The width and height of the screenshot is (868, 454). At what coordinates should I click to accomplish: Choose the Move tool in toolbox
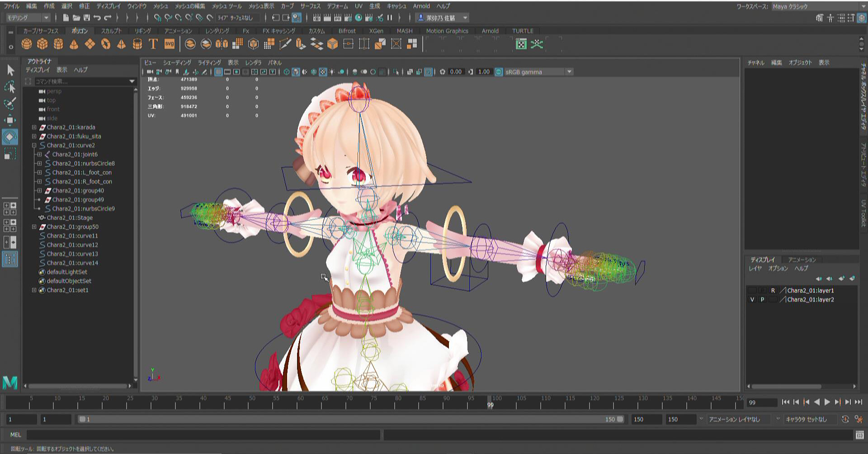click(x=10, y=120)
